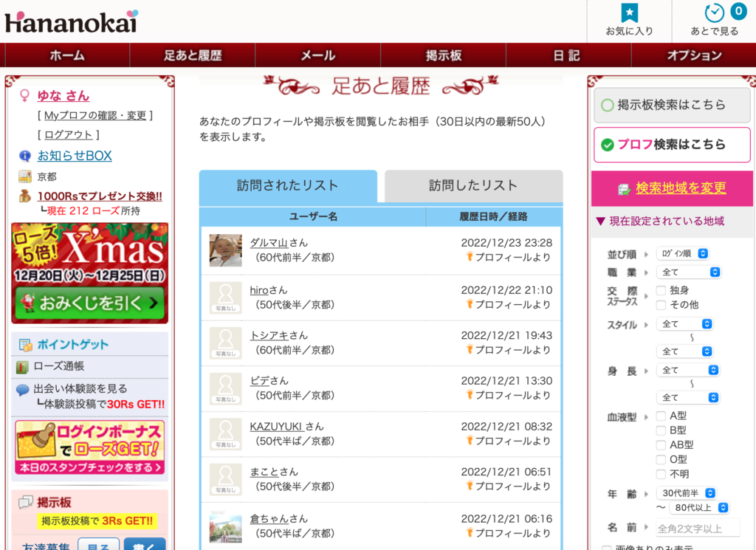This screenshot has height=550, width=756.
Task: Enable the A型 blood type checkbox
Action: point(661,416)
